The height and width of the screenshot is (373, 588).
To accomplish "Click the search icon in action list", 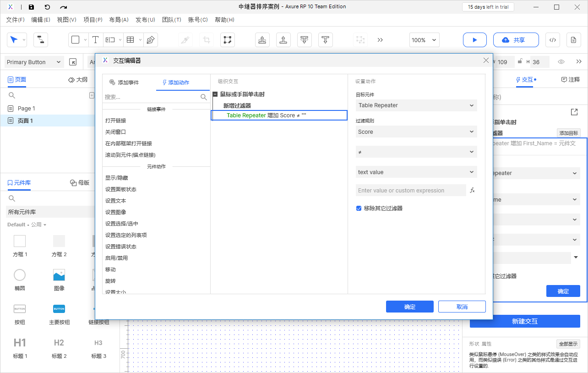I will 204,97.
